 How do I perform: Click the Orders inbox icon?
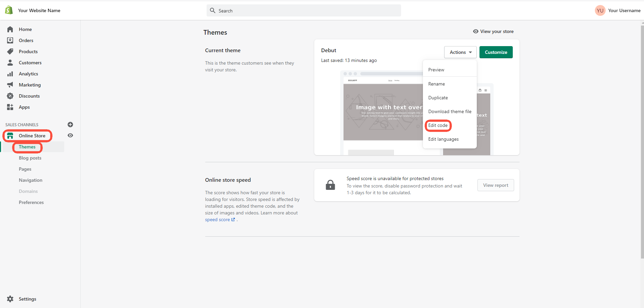[x=10, y=40]
